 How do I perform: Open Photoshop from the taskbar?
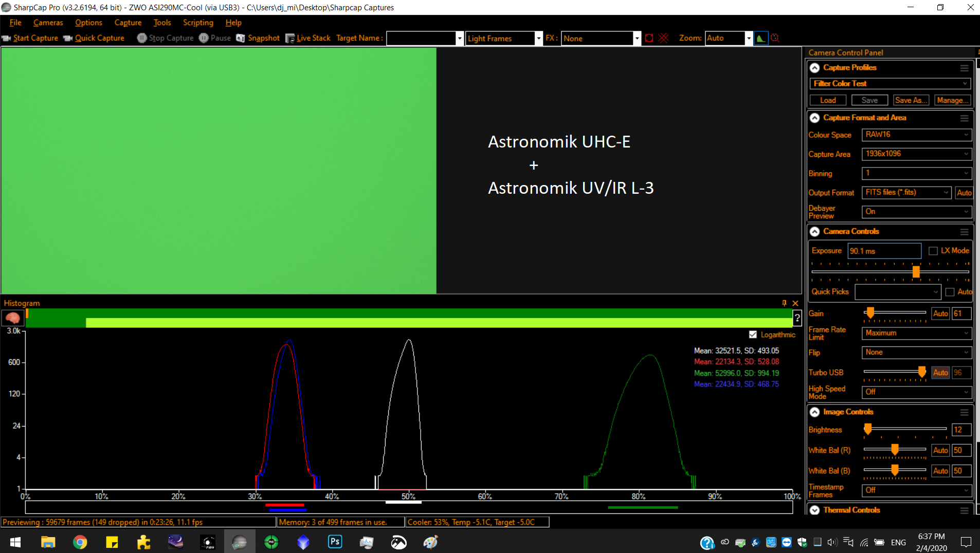coord(335,542)
